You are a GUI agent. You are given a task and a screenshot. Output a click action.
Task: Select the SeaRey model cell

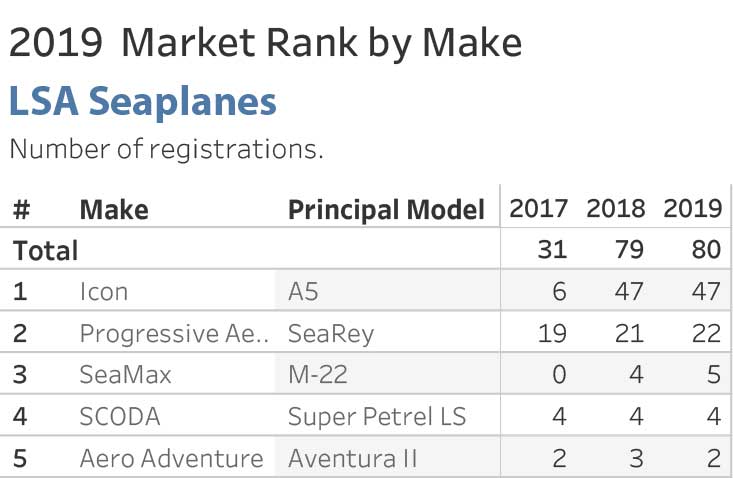(x=331, y=334)
